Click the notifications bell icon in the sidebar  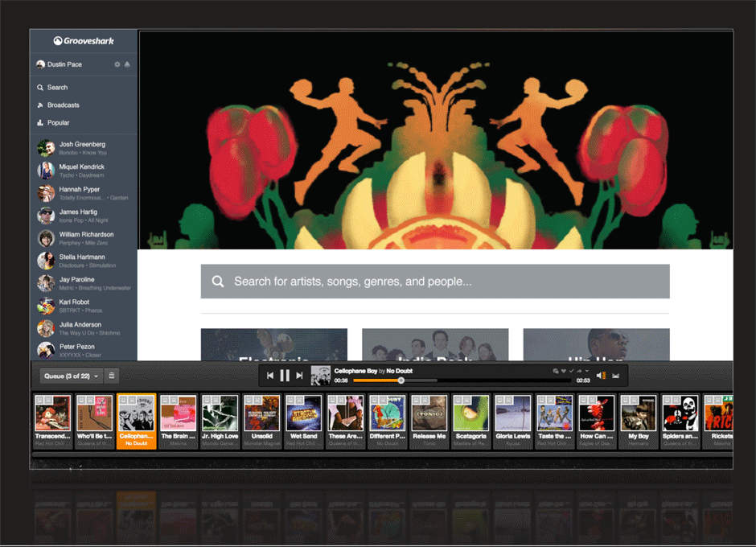click(x=127, y=64)
